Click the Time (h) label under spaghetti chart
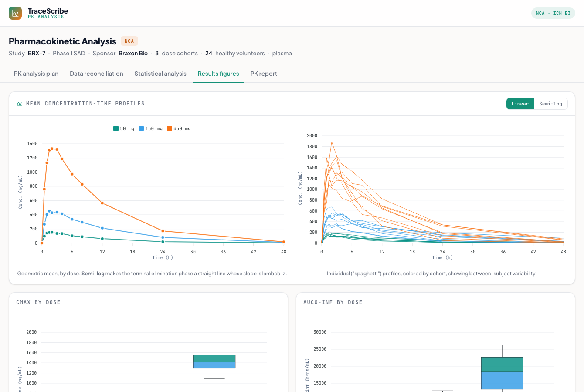 click(x=442, y=258)
